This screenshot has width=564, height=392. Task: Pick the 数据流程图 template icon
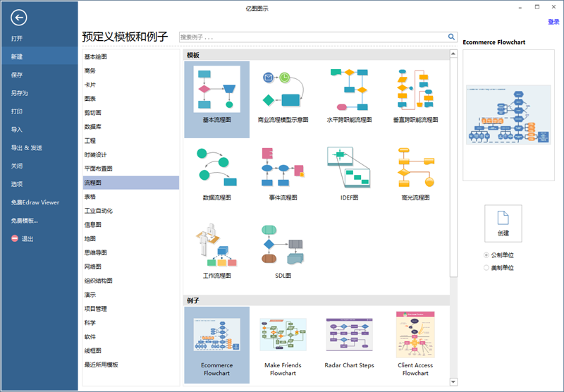pos(217,167)
